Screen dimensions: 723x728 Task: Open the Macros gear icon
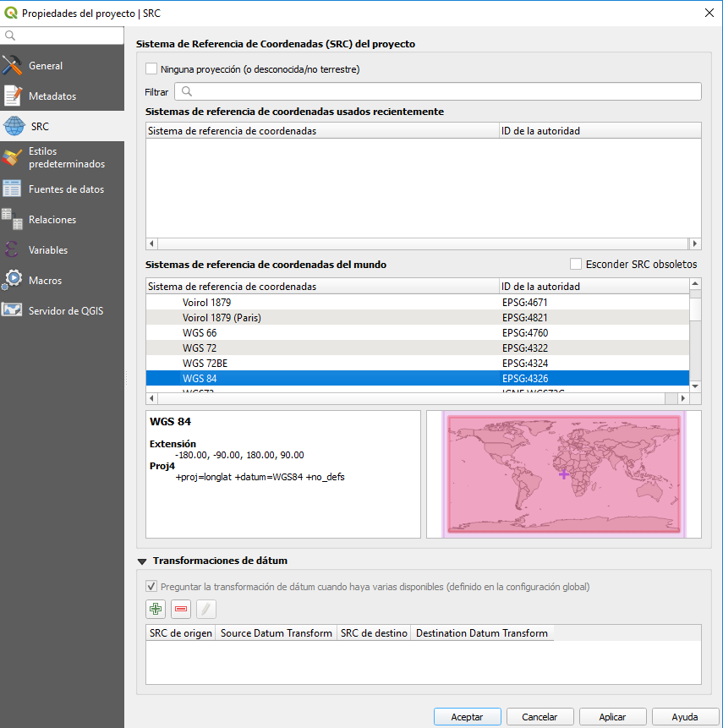pyautogui.click(x=12, y=281)
